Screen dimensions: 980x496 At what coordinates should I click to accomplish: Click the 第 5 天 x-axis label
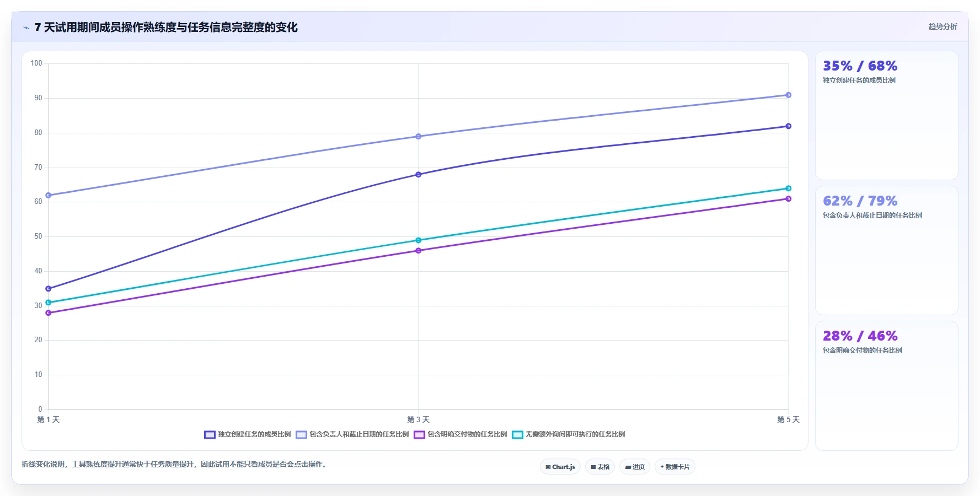[x=788, y=420]
